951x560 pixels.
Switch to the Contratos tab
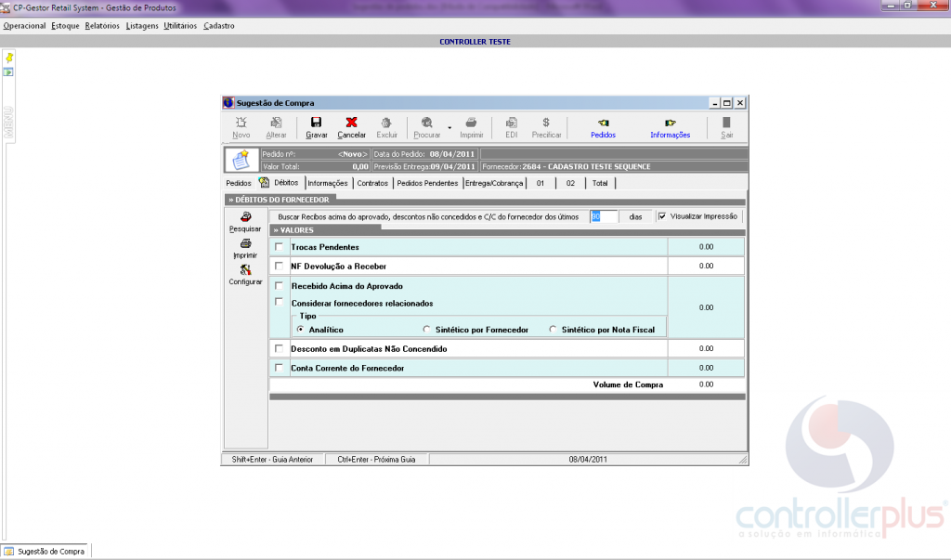pyautogui.click(x=372, y=183)
